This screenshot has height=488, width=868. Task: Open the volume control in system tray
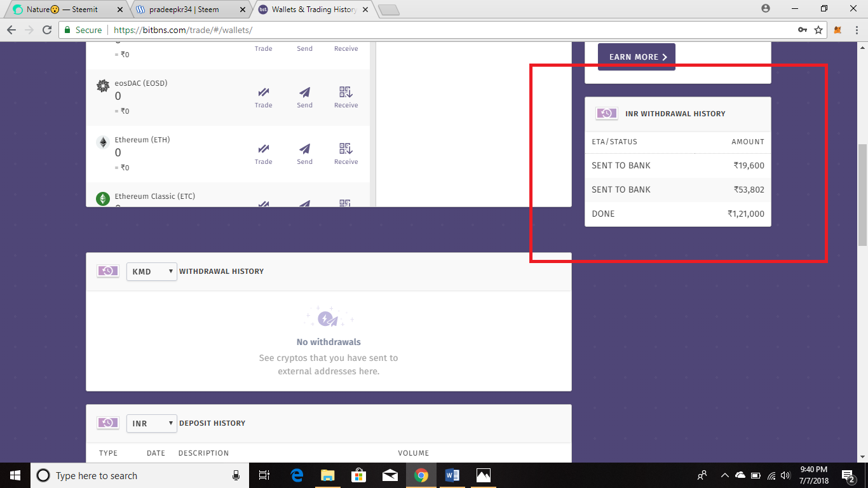click(785, 475)
